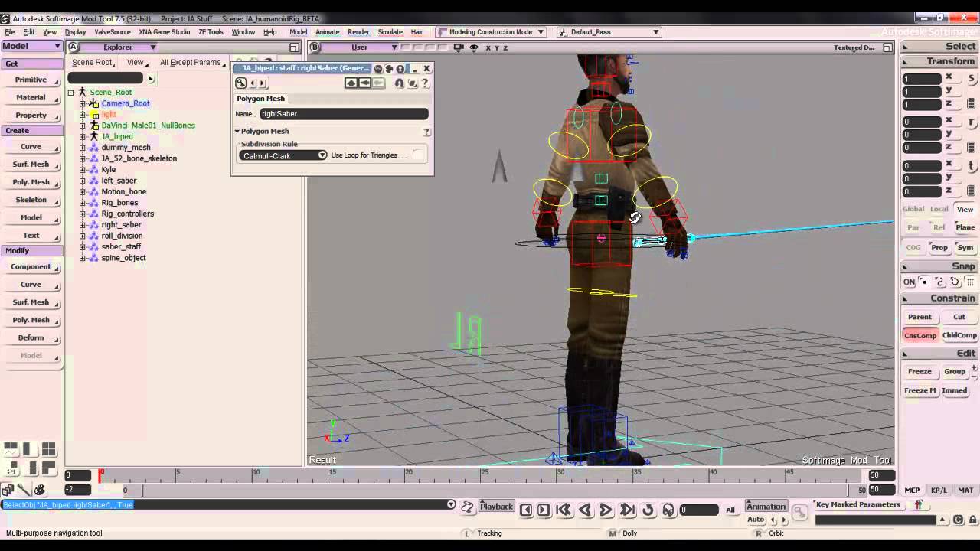Open Subdivision Rule Catmull-Clark dropdown

283,155
